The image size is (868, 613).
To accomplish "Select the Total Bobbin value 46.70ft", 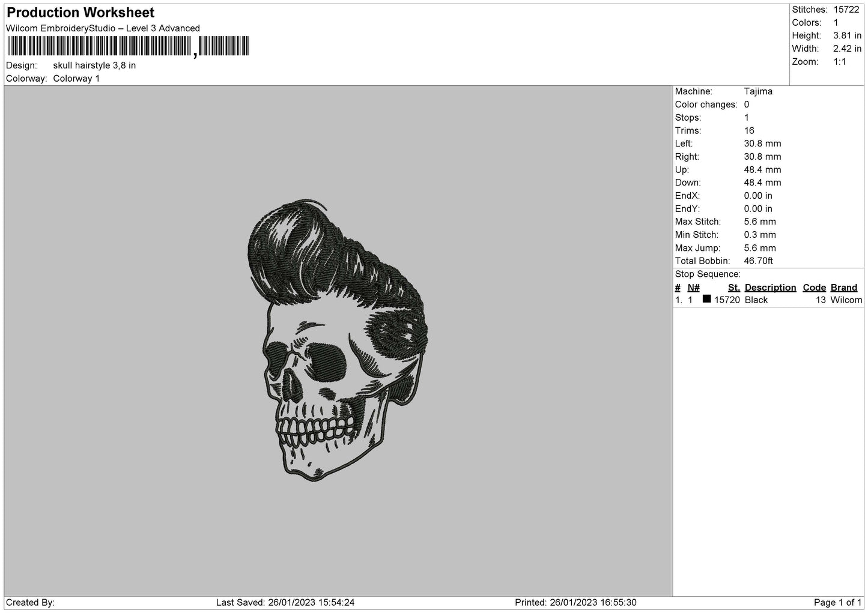I will tap(758, 261).
